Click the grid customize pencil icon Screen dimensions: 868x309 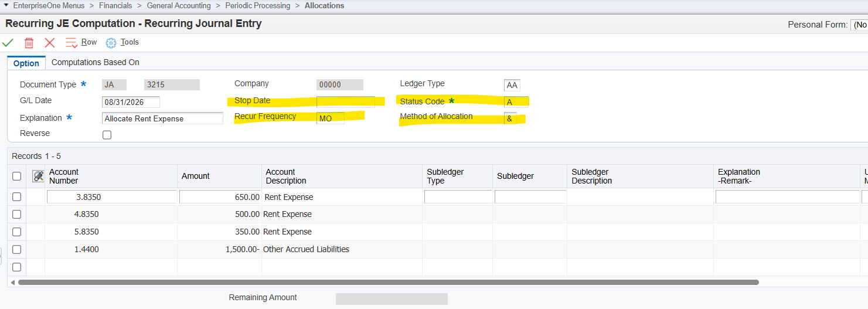pyautogui.click(x=38, y=176)
